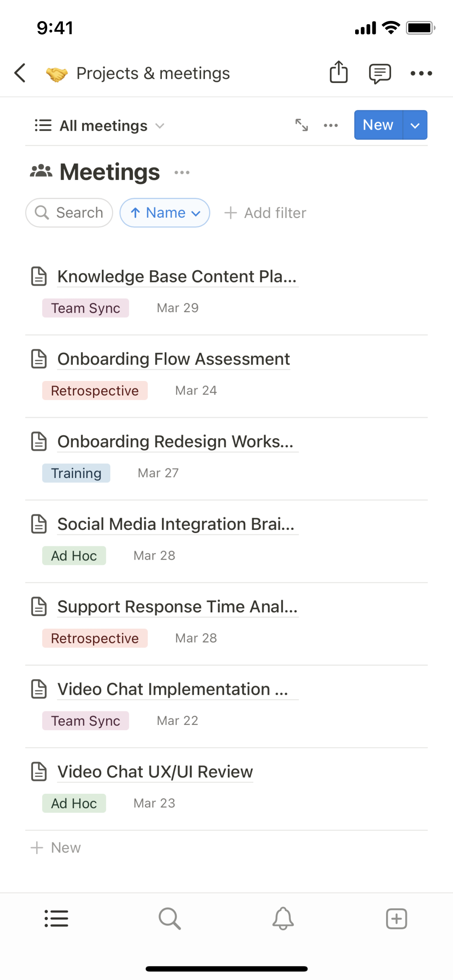Screen dimensions: 453x980
Task: Tap Add filter
Action: (x=265, y=213)
